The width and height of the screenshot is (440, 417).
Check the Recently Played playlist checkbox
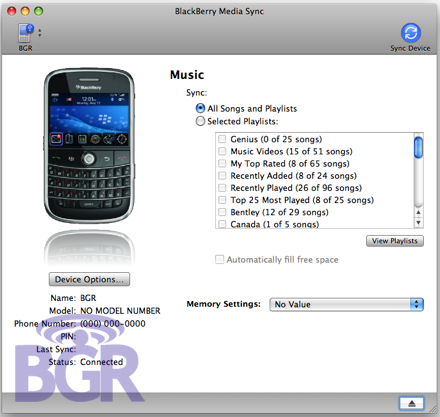tap(222, 188)
